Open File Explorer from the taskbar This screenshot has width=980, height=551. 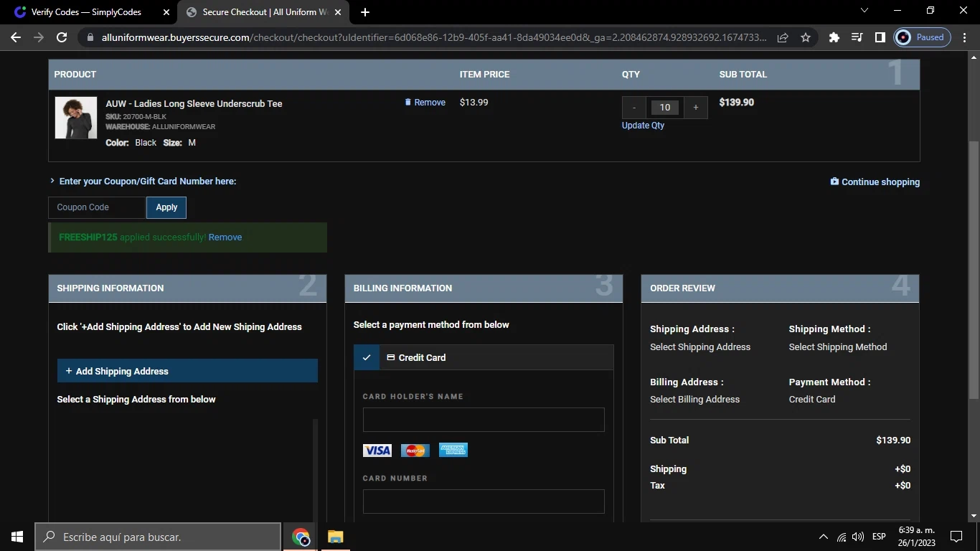pyautogui.click(x=335, y=537)
